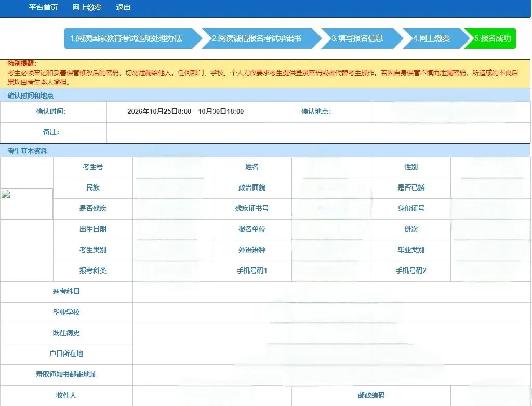The image size is (532, 406).
Task: Click the 性别 label cell
Action: coord(411,167)
